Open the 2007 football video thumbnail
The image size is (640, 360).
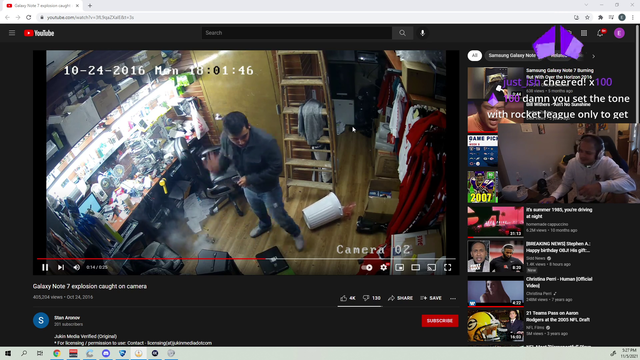click(x=483, y=187)
